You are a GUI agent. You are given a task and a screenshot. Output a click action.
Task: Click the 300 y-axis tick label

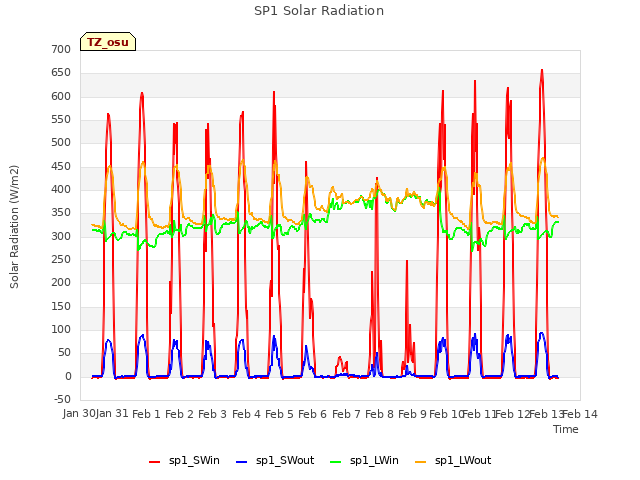pos(61,236)
